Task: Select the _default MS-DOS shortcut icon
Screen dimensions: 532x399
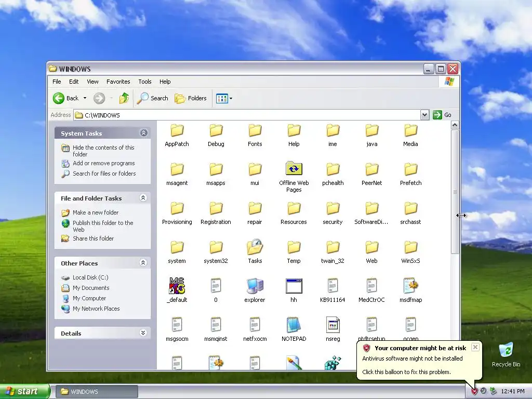Action: [x=177, y=285]
